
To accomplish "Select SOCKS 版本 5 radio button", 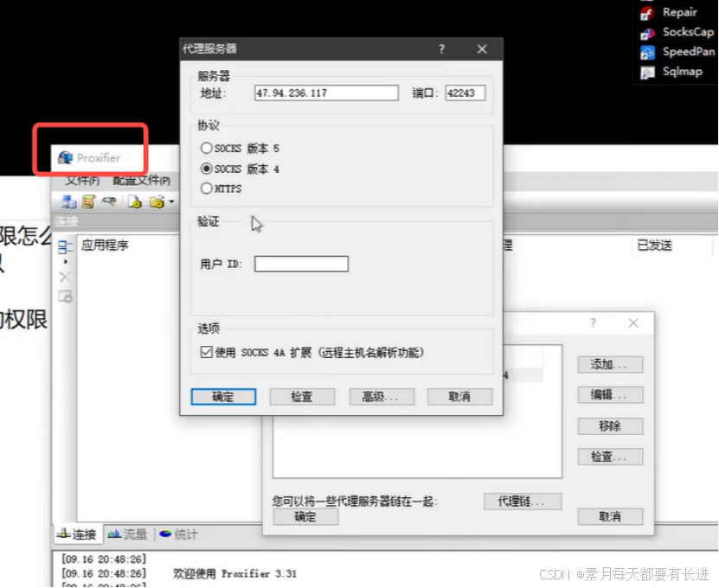I will [x=206, y=148].
